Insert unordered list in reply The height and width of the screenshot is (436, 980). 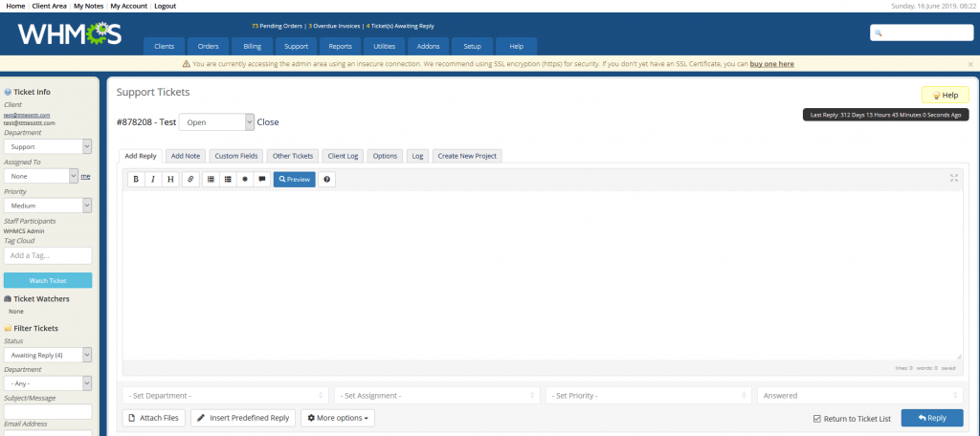point(211,179)
